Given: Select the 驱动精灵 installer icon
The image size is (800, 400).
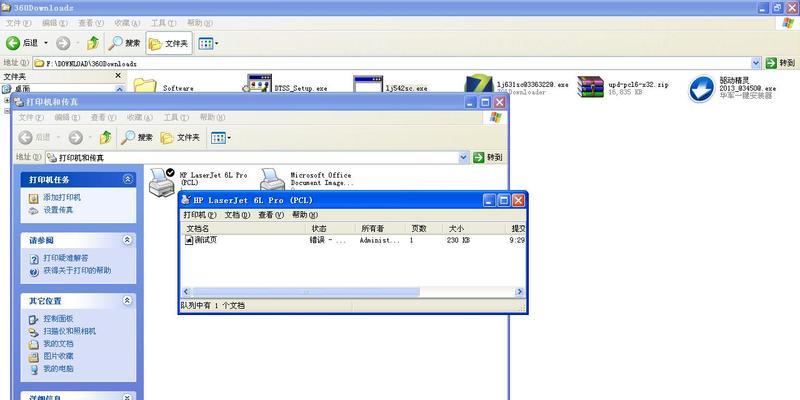Looking at the screenshot, I should tap(701, 89).
